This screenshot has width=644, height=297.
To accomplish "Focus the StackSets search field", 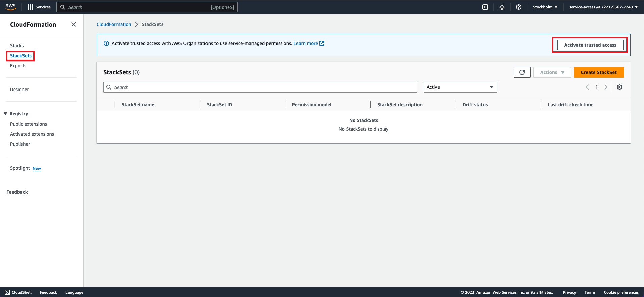I will (260, 87).
